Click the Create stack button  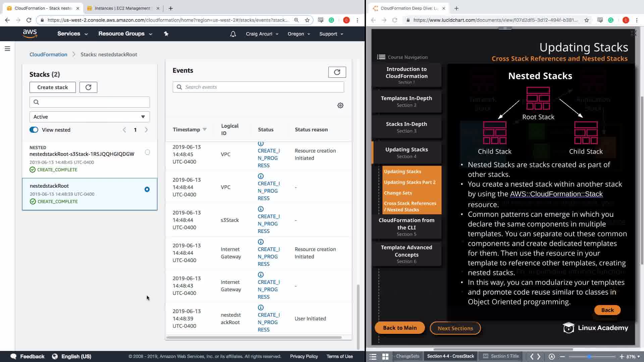52,87
